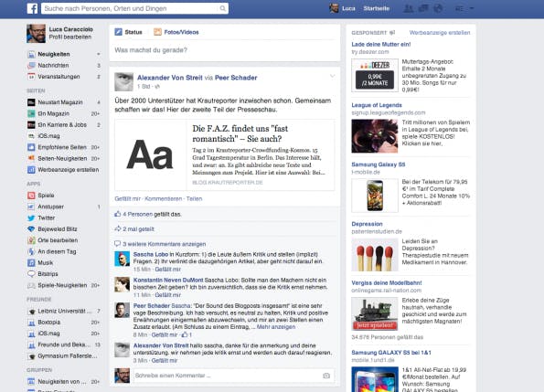Open Werbeanzeige erstellen link in sponsored panel

pos(440,33)
